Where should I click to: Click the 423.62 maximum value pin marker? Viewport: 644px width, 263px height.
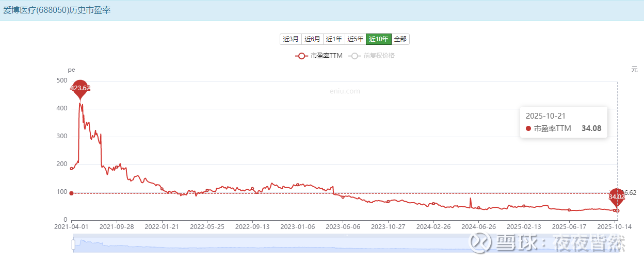[x=79, y=88]
